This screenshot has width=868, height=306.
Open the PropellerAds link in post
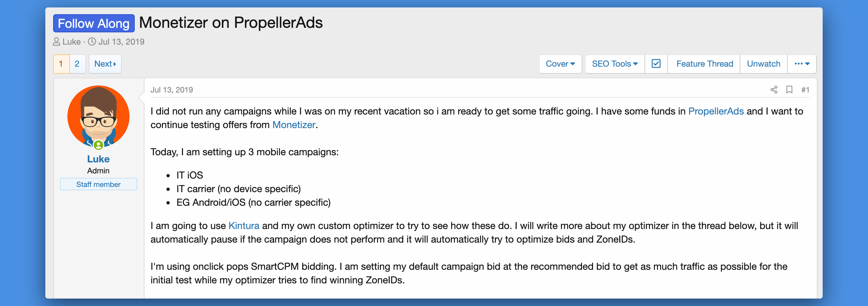tap(716, 111)
